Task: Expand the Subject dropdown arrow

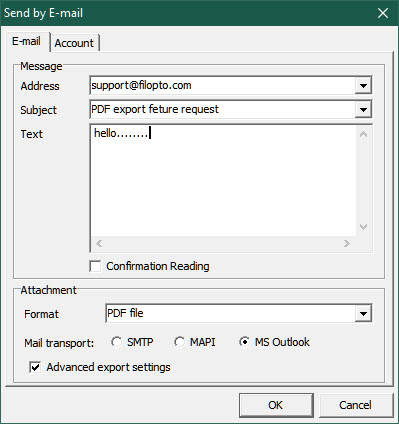Action: coord(363,110)
